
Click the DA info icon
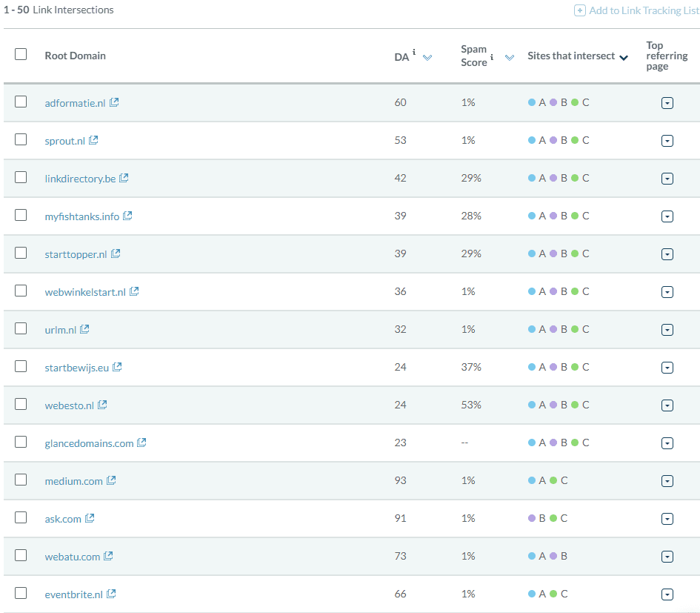(x=414, y=52)
